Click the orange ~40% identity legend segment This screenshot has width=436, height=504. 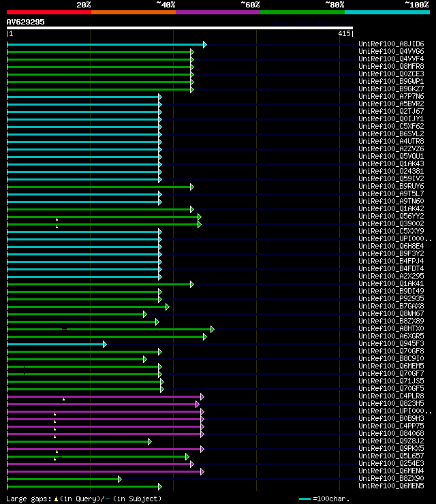click(134, 12)
